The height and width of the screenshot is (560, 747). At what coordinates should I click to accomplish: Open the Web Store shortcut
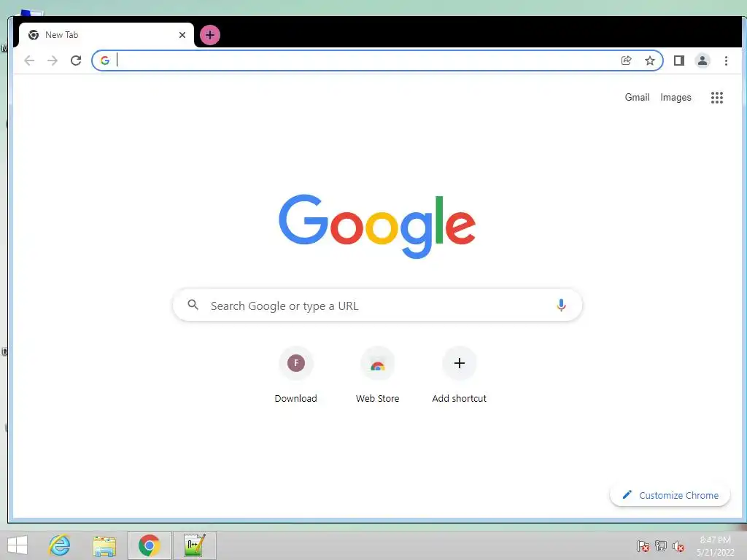(x=378, y=363)
